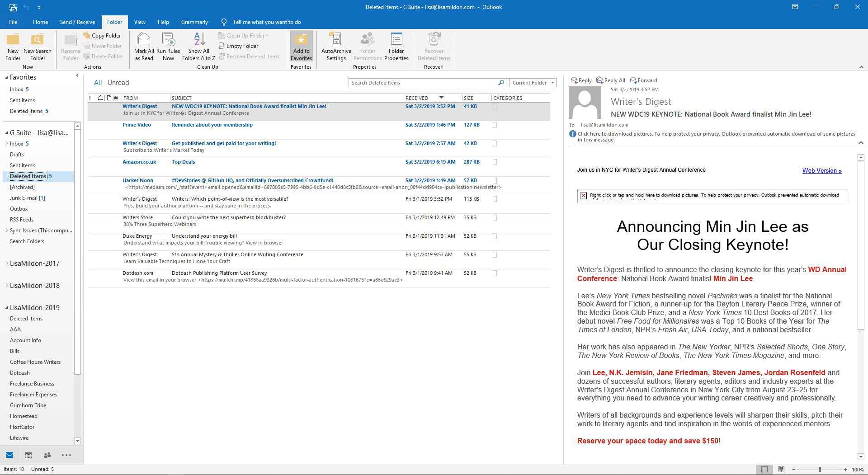Expand the G Suite Inbox subfolders
This screenshot has height=475, width=868.
click(x=6, y=144)
